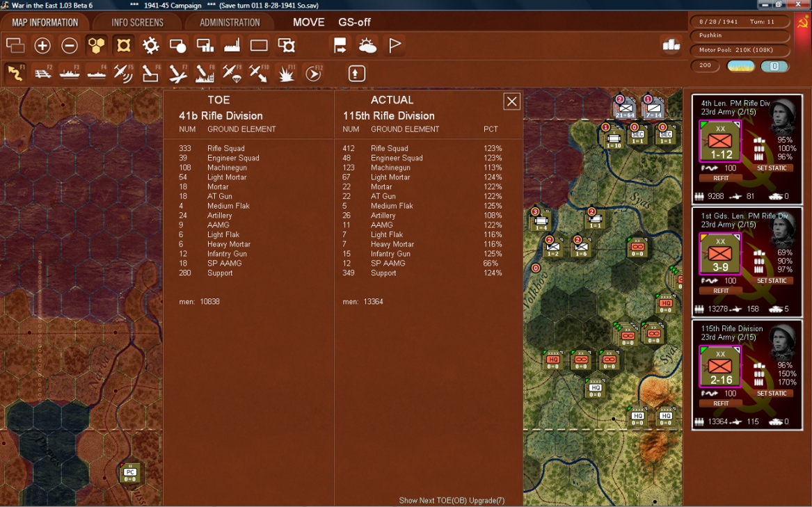
Task: Zoom in the map with the plus icon
Action: pos(42,46)
